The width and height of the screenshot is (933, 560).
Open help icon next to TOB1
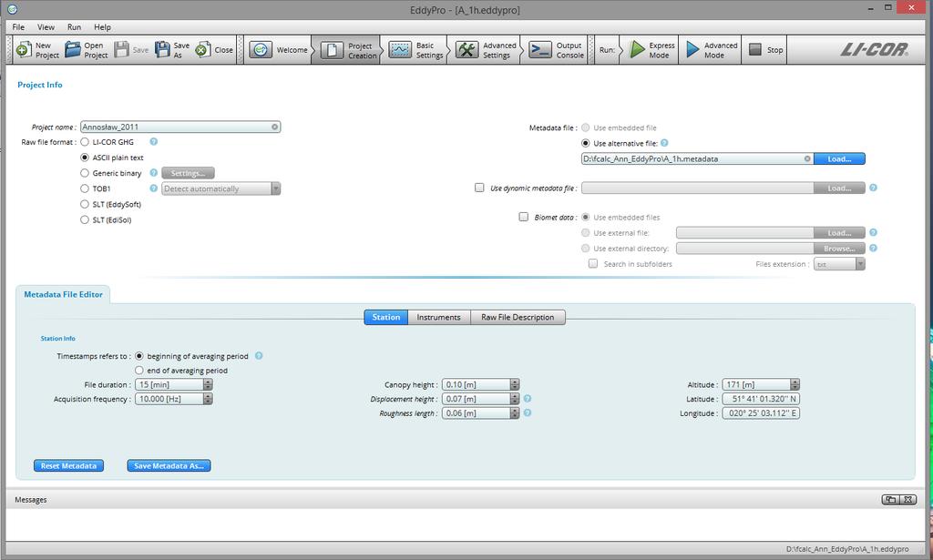click(x=153, y=188)
